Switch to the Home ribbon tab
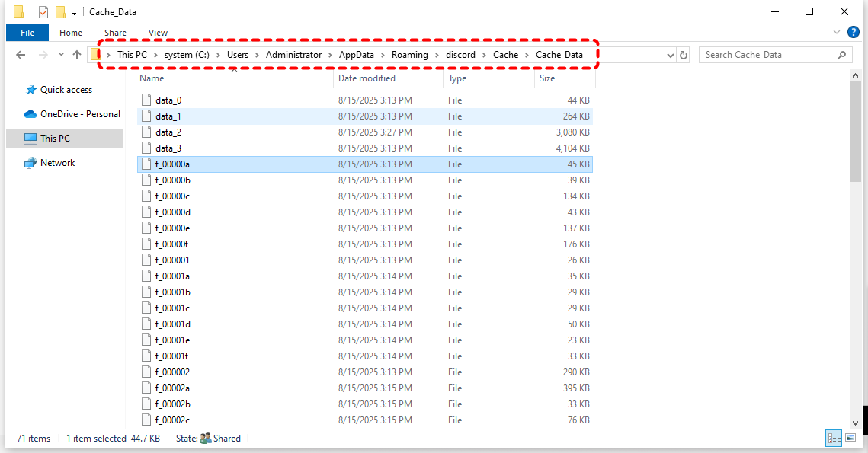Screen dimensions: 868x453 click(x=71, y=33)
